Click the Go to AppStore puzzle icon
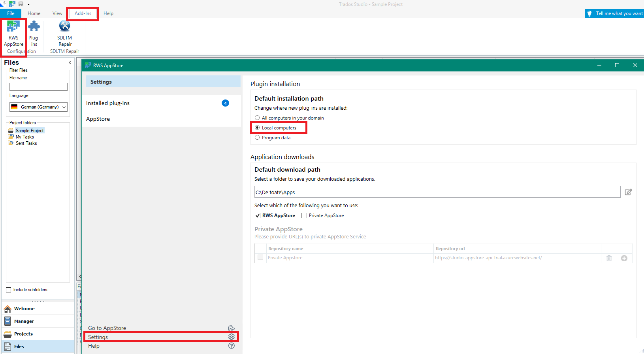644x354 pixels. pyautogui.click(x=232, y=328)
